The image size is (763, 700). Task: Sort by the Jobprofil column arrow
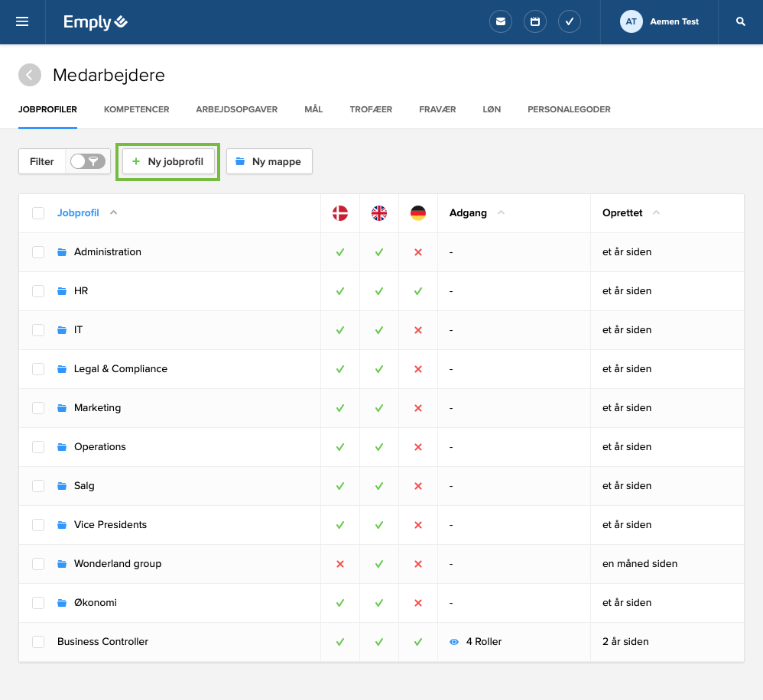point(114,213)
